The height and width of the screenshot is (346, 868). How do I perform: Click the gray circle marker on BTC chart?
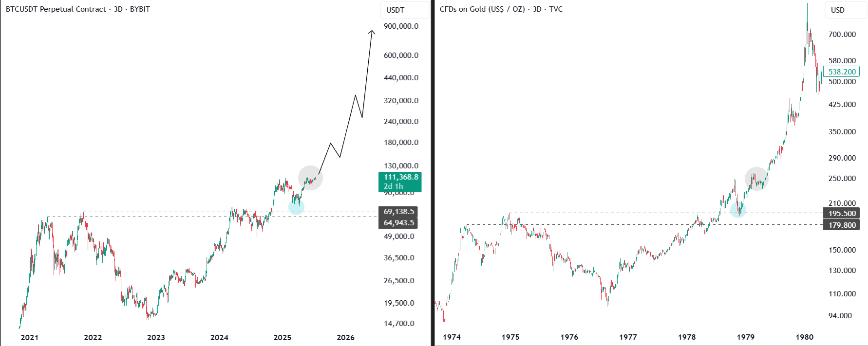[310, 178]
